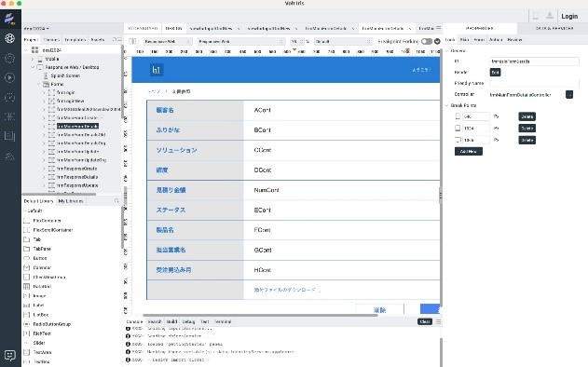Image resolution: width=588 pixels, height=367 pixels.
Task: Open console panel menu icon beside Clear
Action: [x=438, y=321]
